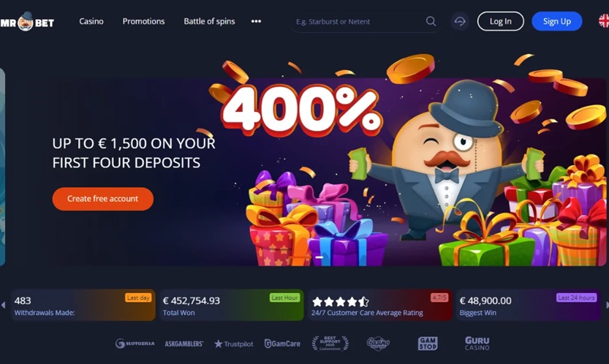
Task: Click the Slotozilla partner logo
Action: [135, 344]
